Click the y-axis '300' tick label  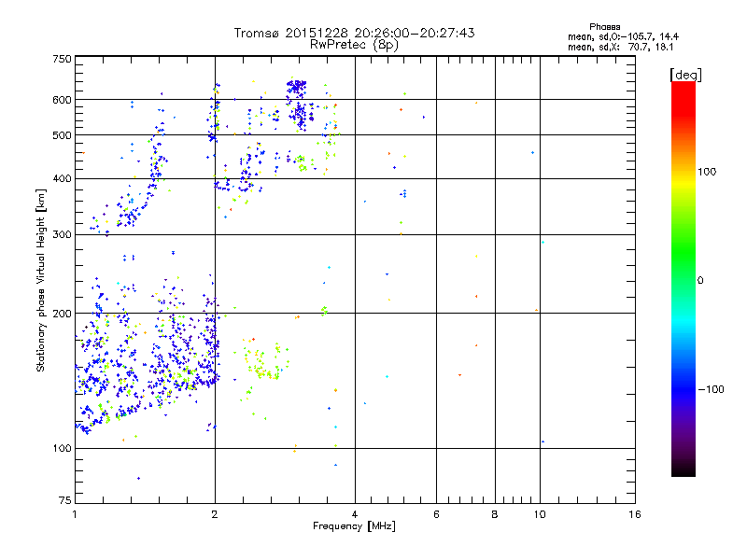point(62,235)
